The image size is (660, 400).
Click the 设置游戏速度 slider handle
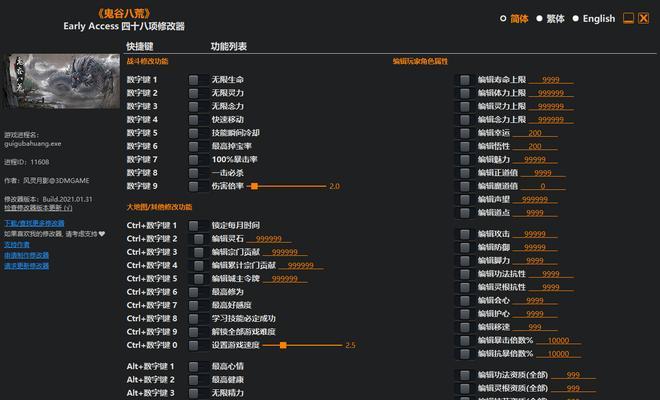coord(283,345)
